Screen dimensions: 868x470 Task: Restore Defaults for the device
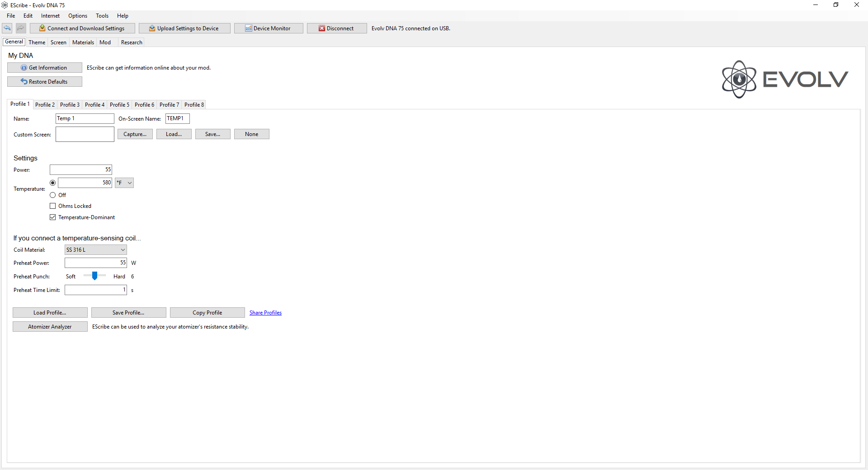44,82
